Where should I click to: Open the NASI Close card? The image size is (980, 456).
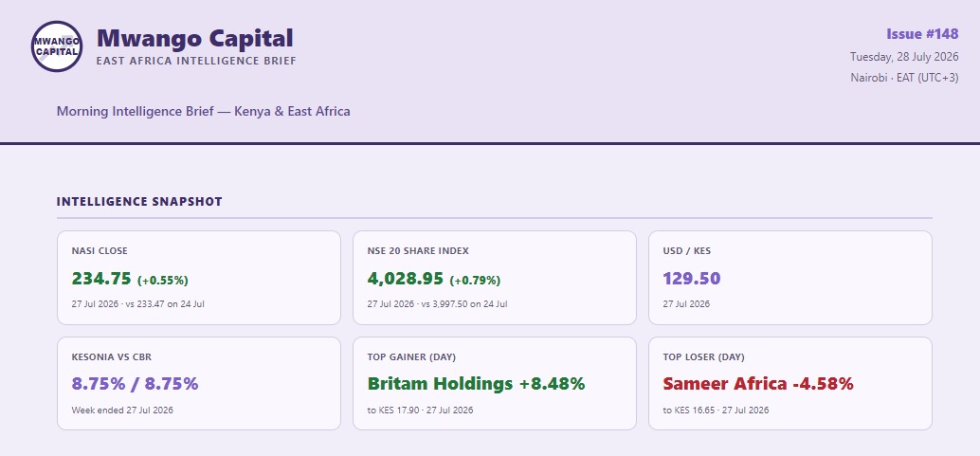199,278
